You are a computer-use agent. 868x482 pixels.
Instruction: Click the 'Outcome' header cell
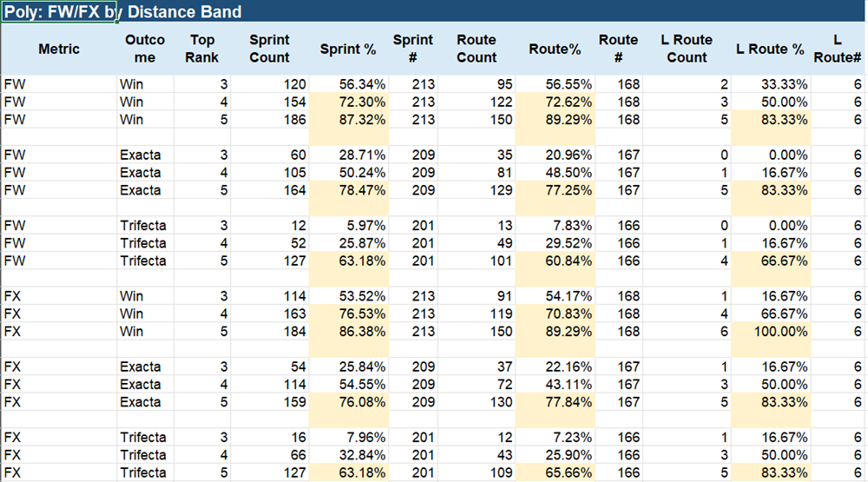[145, 49]
